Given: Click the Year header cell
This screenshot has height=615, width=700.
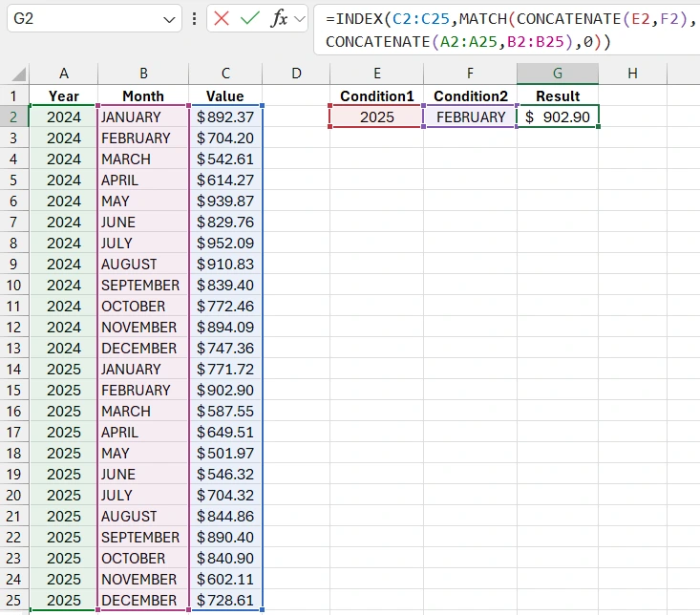Looking at the screenshot, I should point(63,96).
